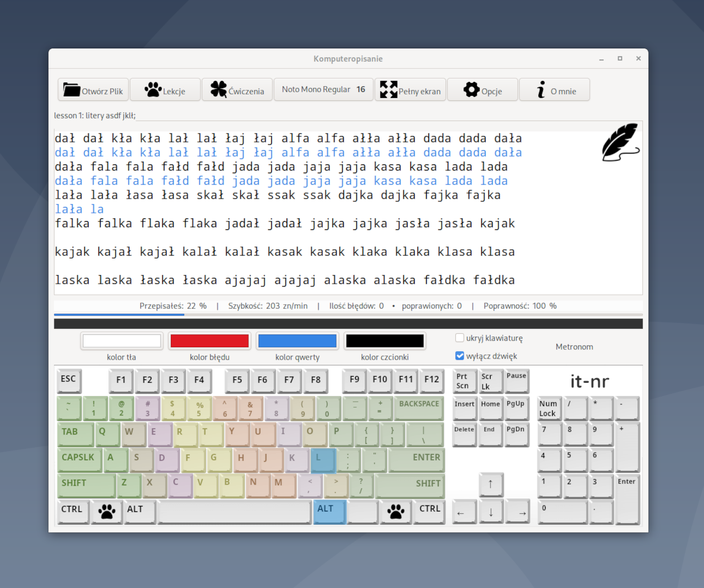Click the Pause virtual key
The width and height of the screenshot is (704, 588).
pos(517,380)
